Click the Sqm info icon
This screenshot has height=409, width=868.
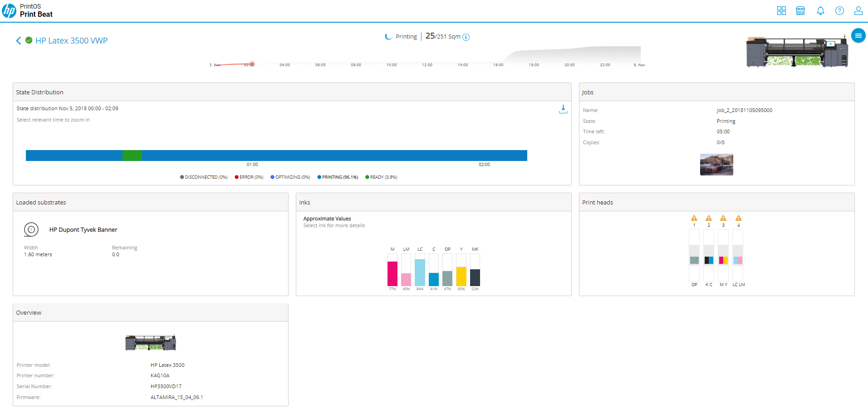pyautogui.click(x=466, y=37)
